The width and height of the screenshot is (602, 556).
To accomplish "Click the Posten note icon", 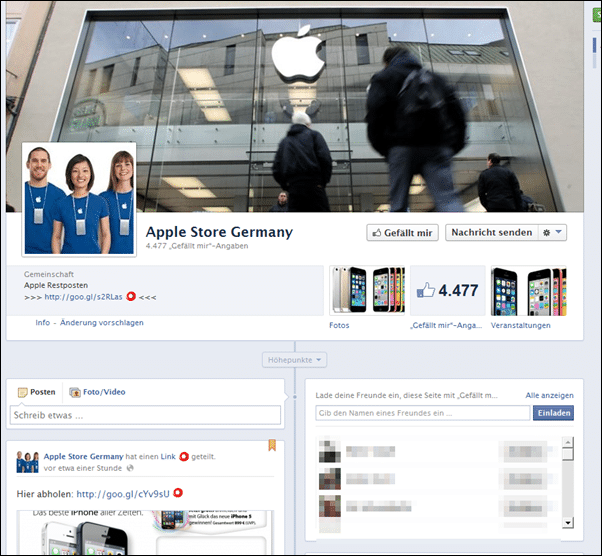I will point(23,392).
